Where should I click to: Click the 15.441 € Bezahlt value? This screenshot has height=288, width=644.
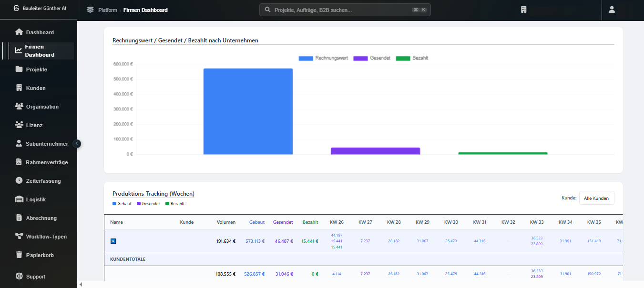(310, 241)
